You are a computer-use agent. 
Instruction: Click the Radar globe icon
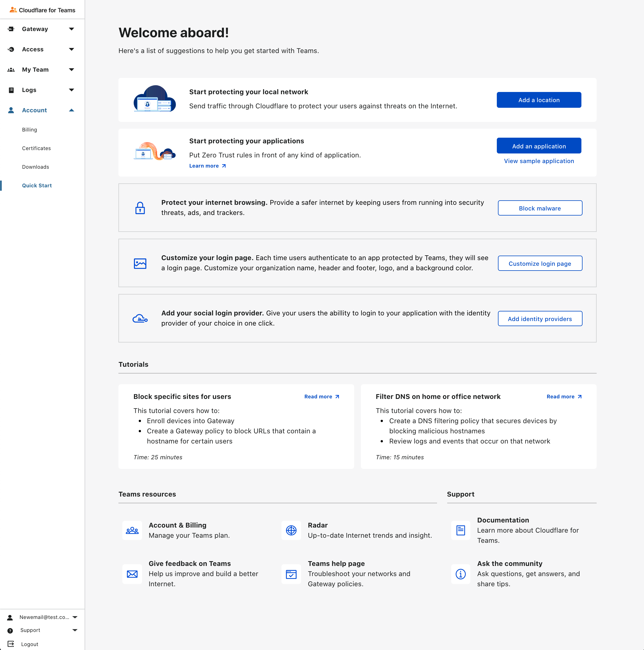(291, 531)
